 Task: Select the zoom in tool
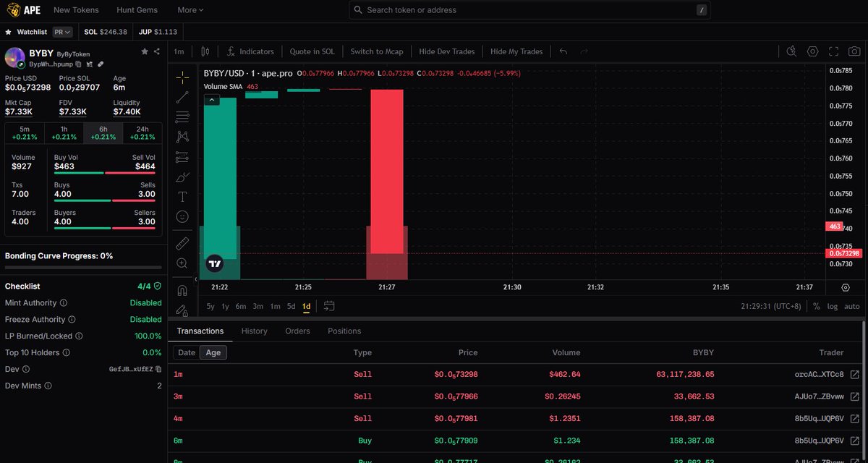point(182,263)
